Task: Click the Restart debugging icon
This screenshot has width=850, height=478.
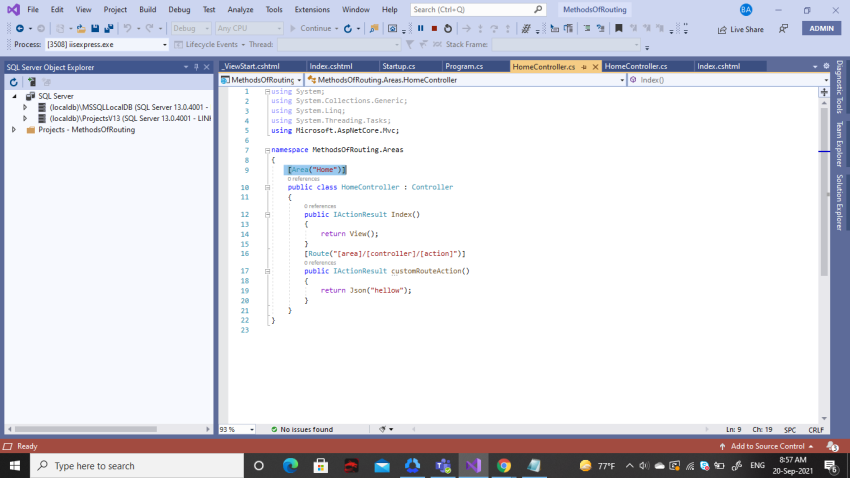Action: coord(447,29)
